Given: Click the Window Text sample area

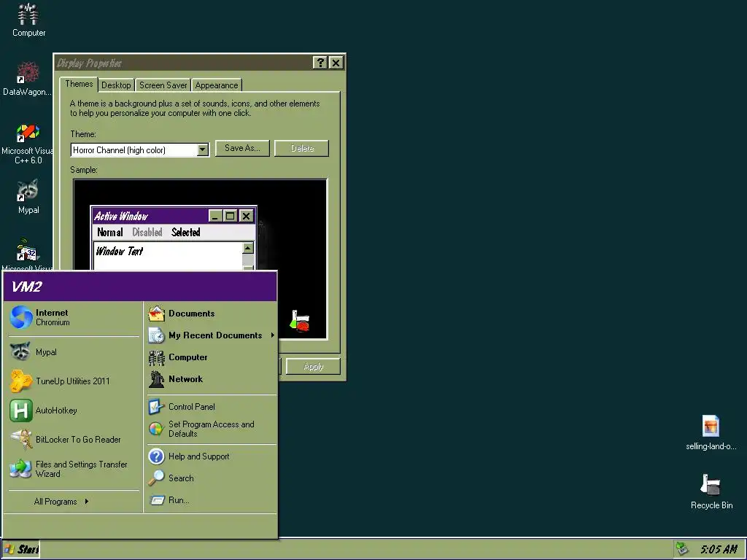Looking at the screenshot, I should coord(169,256).
